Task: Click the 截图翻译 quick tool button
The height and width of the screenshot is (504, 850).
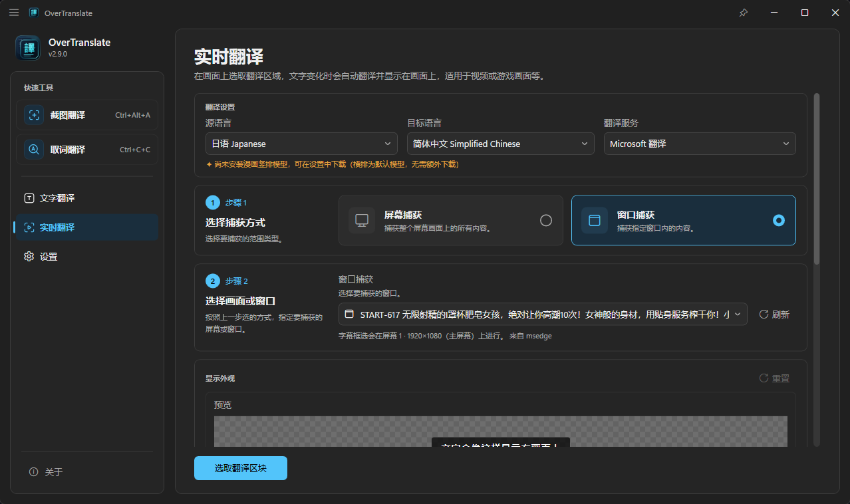Action: click(87, 115)
